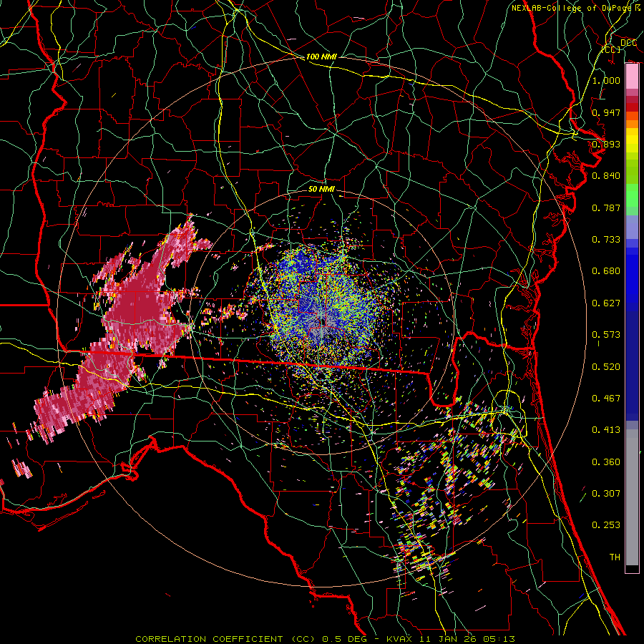This screenshot has width=644, height=644.
Task: Click the 0.253 legend value
Action: [606, 525]
